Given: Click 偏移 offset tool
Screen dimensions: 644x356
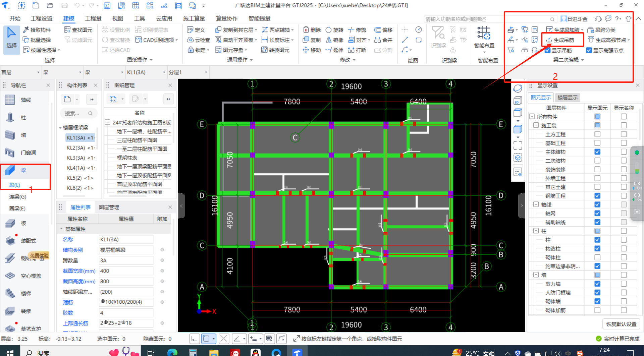Looking at the screenshot, I should pos(383,30).
